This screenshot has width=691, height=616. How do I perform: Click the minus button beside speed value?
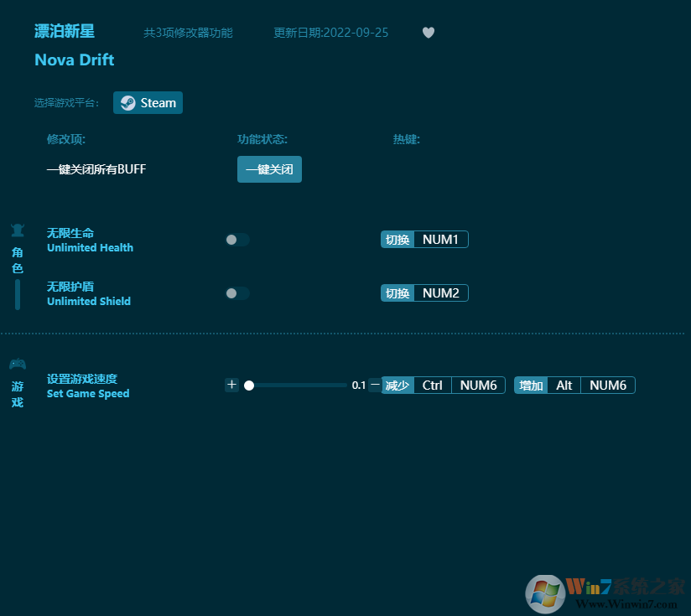click(x=375, y=385)
